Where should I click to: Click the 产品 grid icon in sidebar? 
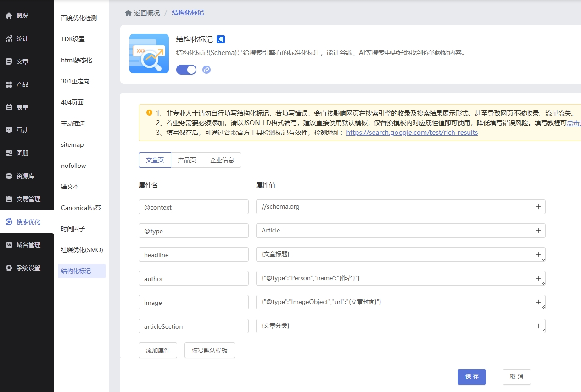click(9, 84)
